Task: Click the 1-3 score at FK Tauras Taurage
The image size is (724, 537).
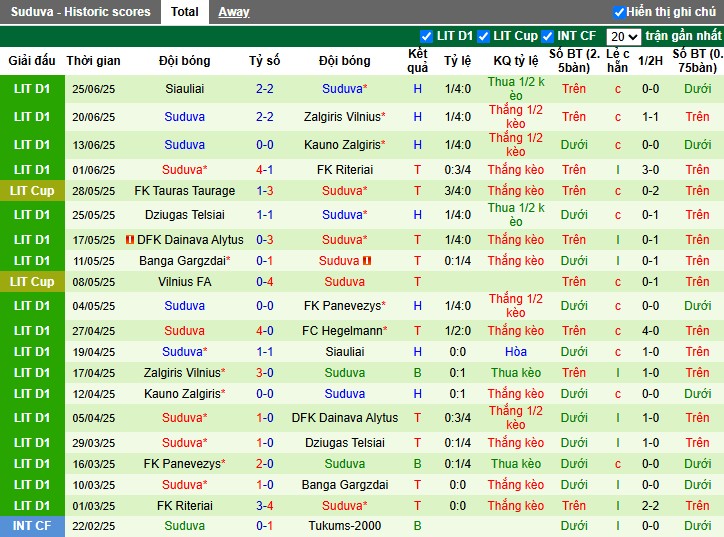Action: [x=265, y=191]
